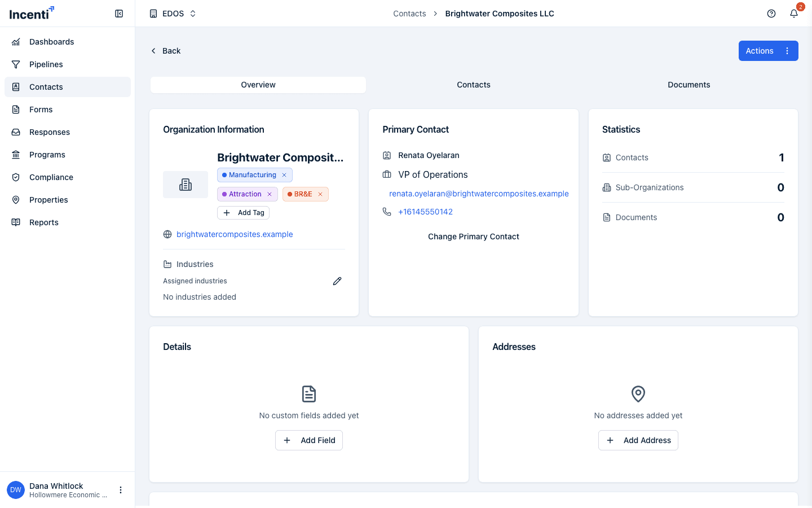Expand the EDOS workspace switcher

click(x=173, y=14)
